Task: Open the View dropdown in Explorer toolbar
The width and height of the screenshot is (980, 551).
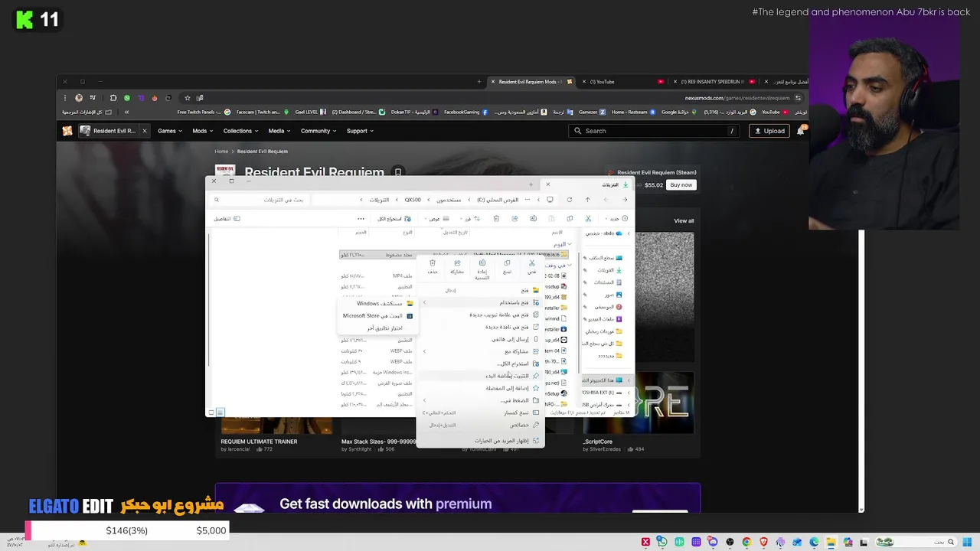Action: (438, 219)
